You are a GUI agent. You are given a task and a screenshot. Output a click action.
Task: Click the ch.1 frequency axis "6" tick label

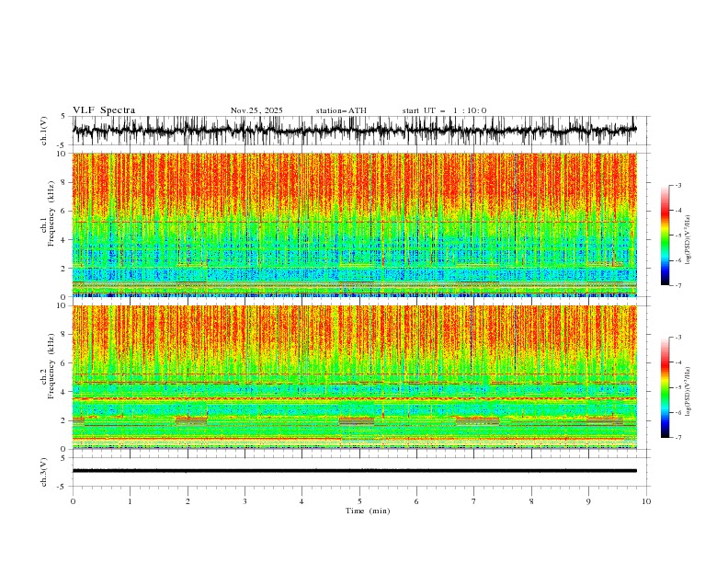click(65, 211)
